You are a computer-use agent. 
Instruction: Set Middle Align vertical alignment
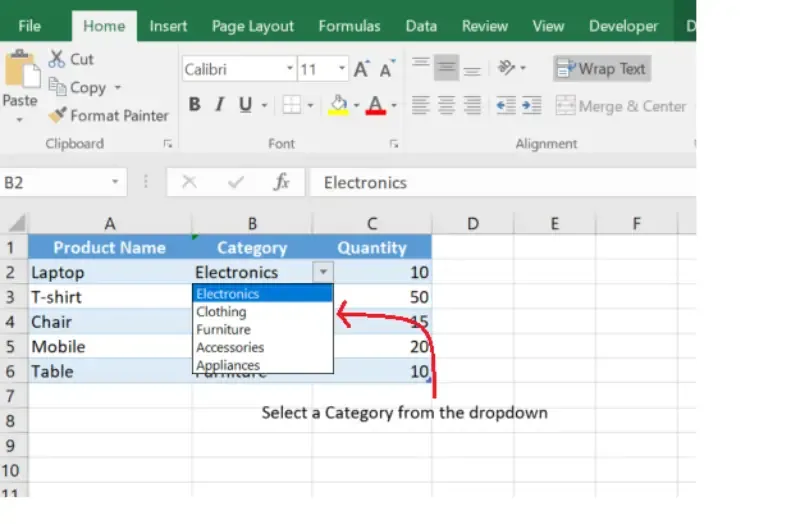click(446, 67)
